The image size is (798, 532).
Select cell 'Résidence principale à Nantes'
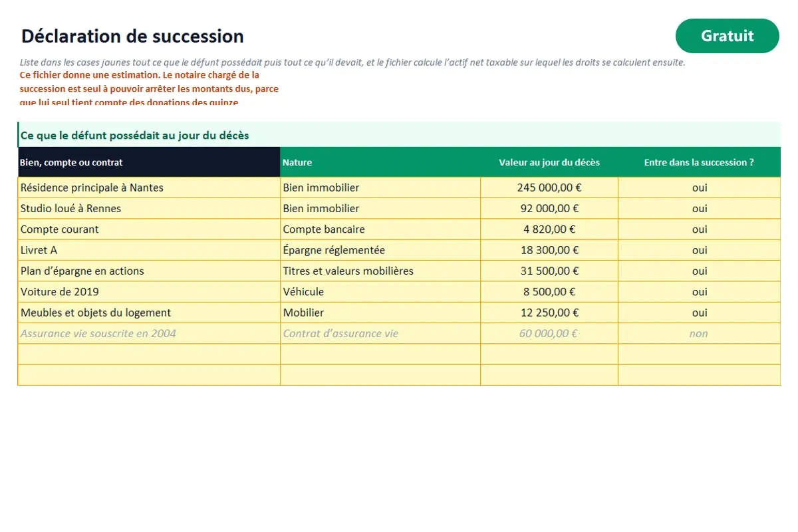[149, 188]
